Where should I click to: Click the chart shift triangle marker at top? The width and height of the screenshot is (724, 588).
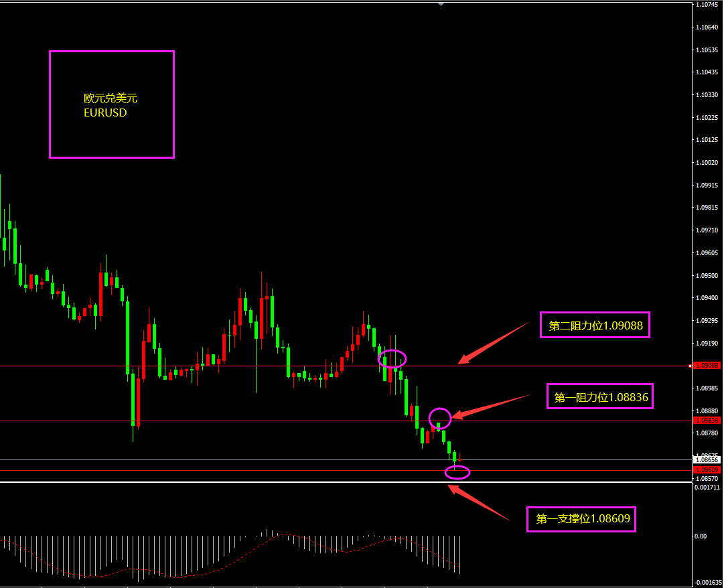441,4
